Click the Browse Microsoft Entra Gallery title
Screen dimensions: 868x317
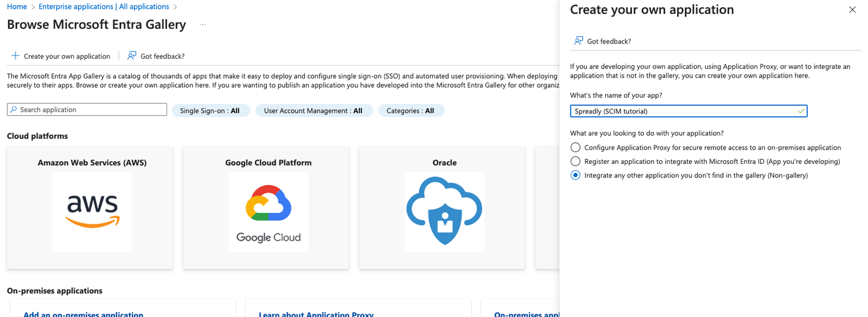(97, 25)
